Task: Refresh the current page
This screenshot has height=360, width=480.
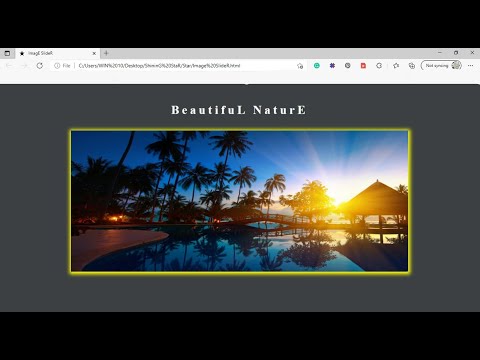Action: [x=40, y=66]
